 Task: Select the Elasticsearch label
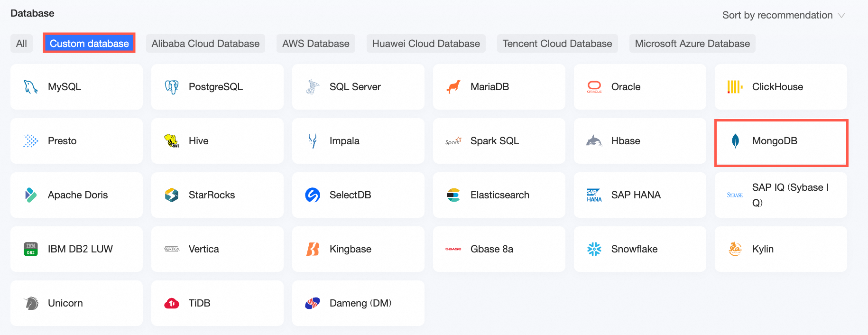(500, 195)
